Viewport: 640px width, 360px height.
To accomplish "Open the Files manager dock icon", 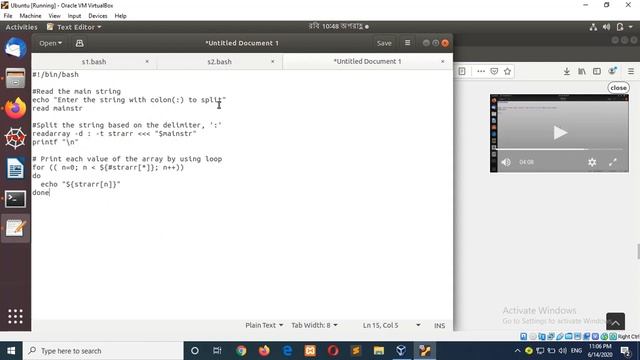I will (16, 78).
